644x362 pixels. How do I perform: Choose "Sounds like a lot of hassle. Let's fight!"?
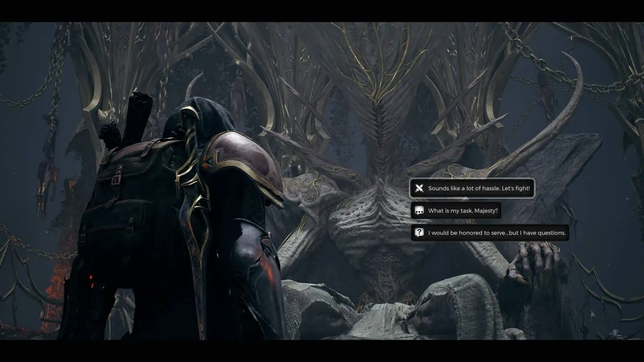tap(472, 188)
